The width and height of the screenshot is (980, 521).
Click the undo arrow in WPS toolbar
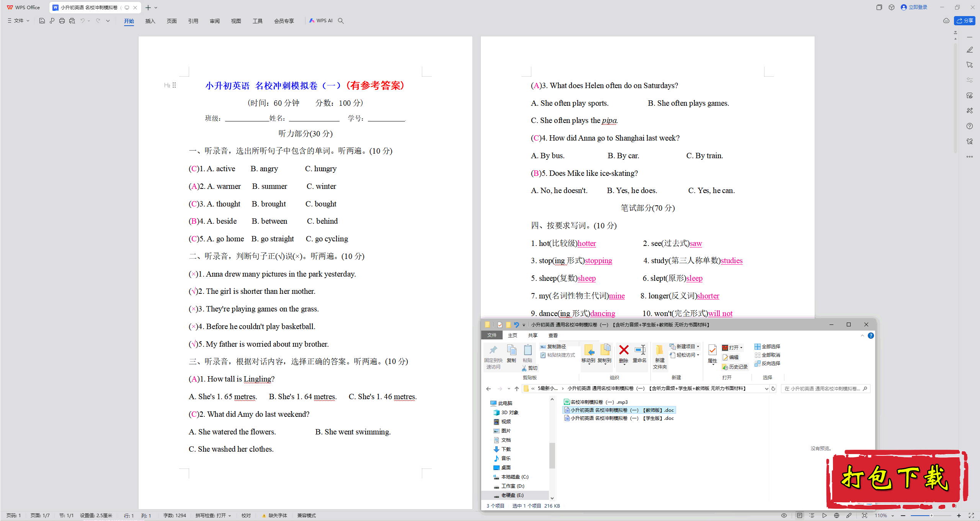point(82,21)
